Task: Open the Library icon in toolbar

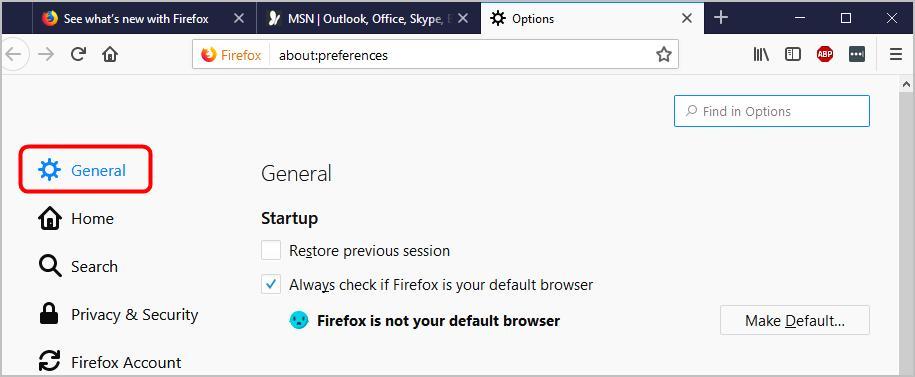Action: pos(760,54)
